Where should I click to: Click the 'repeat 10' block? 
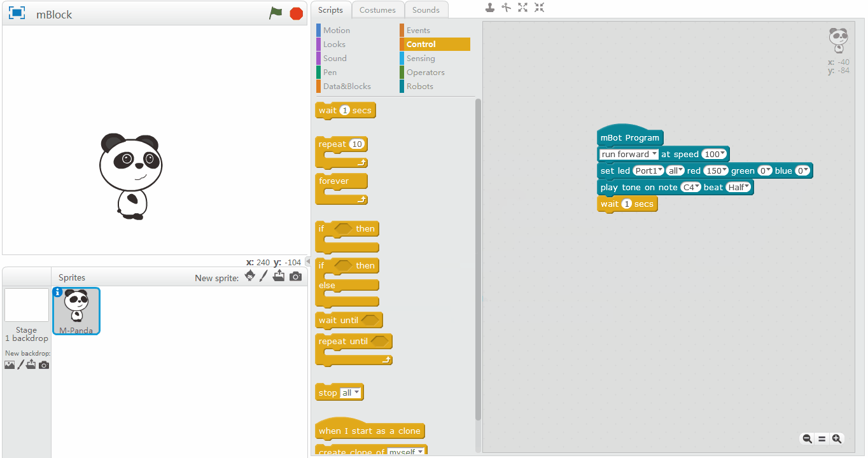[x=341, y=152]
